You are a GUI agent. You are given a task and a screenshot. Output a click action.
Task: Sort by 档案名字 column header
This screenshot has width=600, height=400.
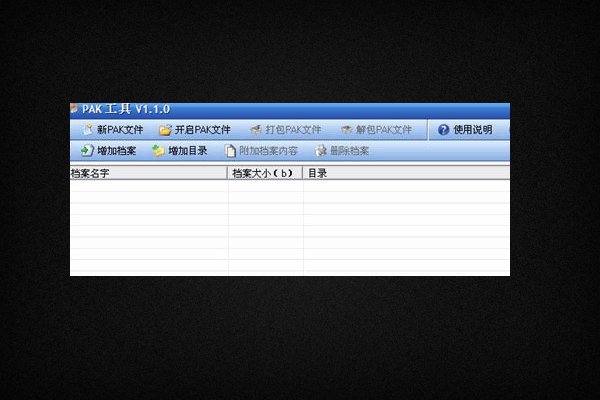pyautogui.click(x=148, y=173)
